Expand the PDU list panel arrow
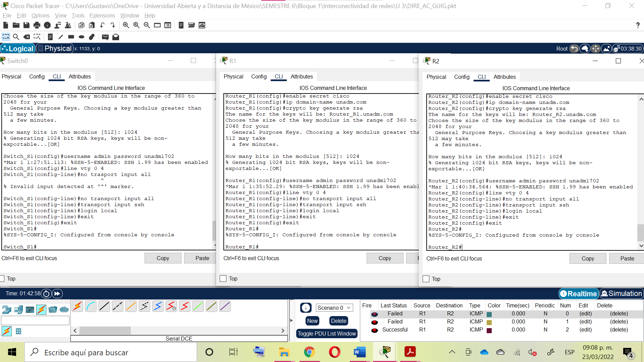Viewport: 644px width, 362px height. (291, 320)
